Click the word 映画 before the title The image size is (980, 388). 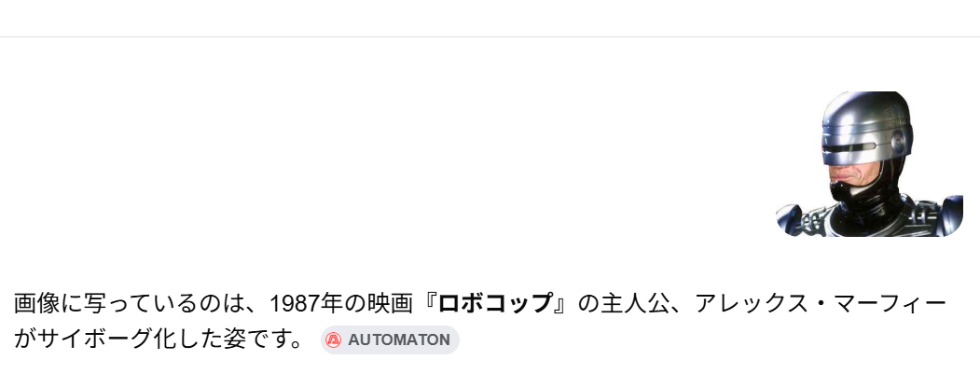[x=393, y=304]
